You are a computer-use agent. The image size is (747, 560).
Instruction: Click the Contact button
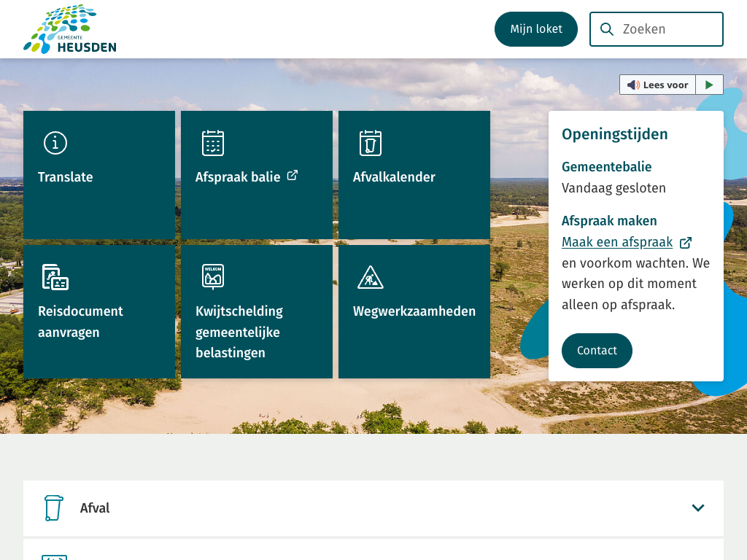tap(597, 351)
